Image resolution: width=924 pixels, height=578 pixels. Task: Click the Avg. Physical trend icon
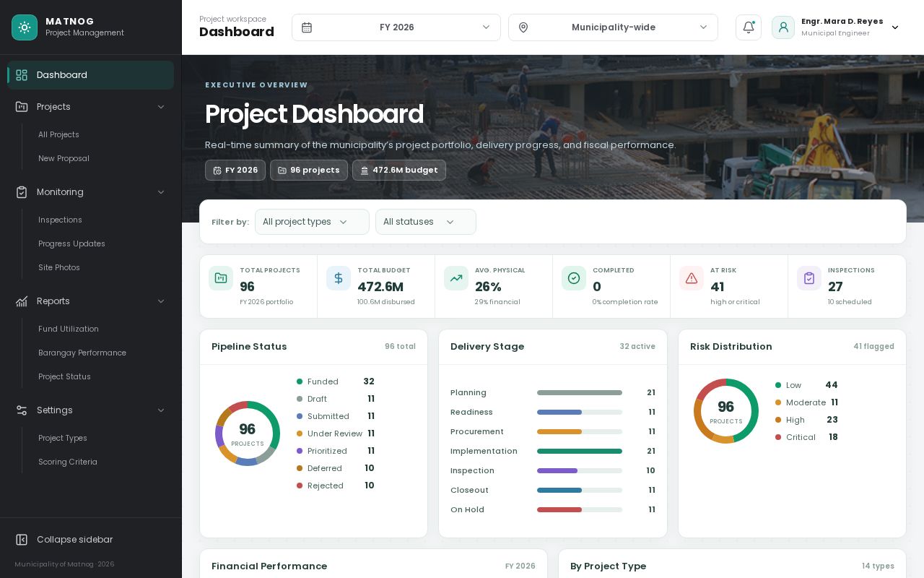pos(456,278)
